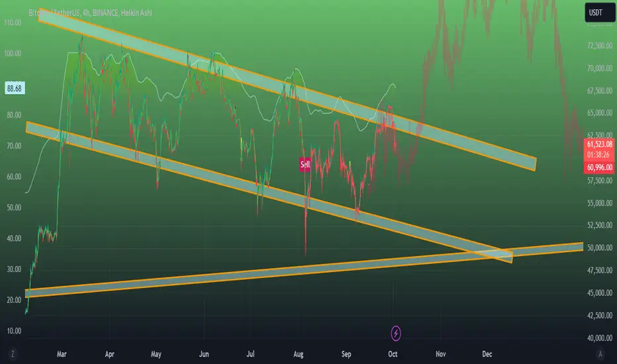The height and width of the screenshot is (364, 617).
Task: Click 70,000.00 on the right price scale
Action: (600, 68)
